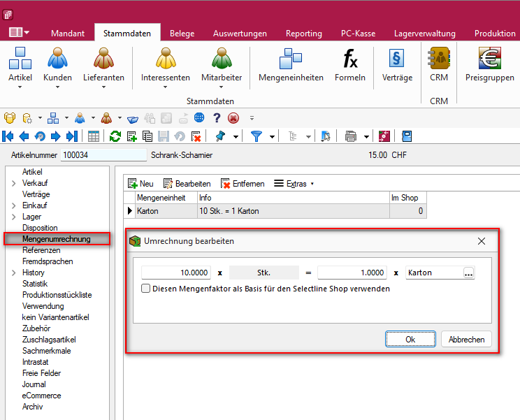This screenshot has width=520, height=420.
Task: Switch to the PC-Kasse tab
Action: point(358,34)
